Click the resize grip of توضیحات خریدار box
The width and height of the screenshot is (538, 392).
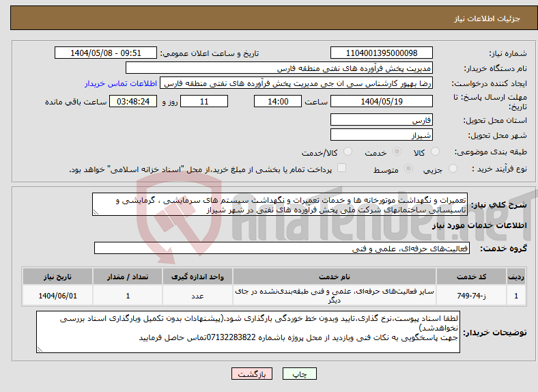40,350
